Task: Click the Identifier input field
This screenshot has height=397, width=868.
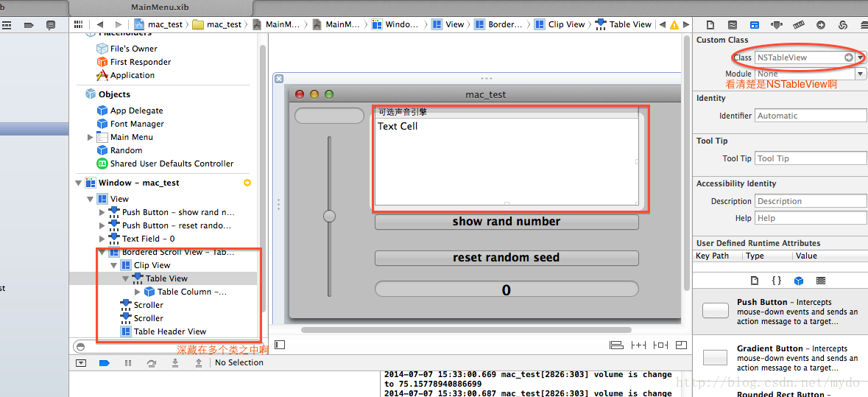Action: [811, 116]
